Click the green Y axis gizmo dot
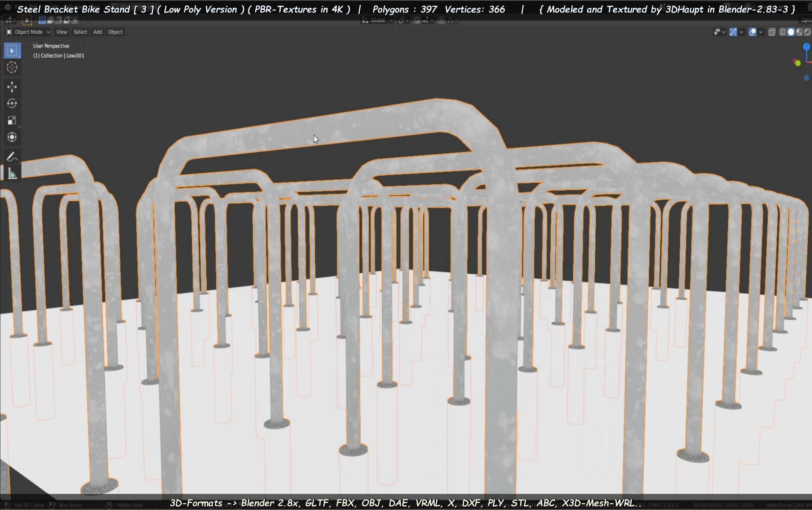 798,63
